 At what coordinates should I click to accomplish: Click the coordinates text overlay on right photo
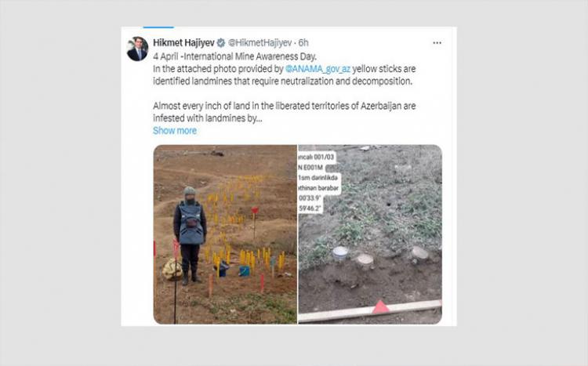tap(319, 183)
